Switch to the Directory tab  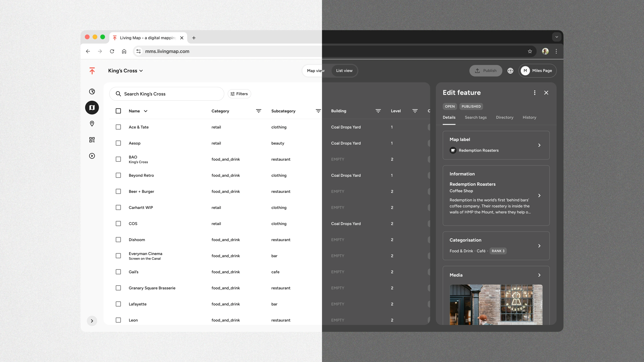[x=504, y=117]
